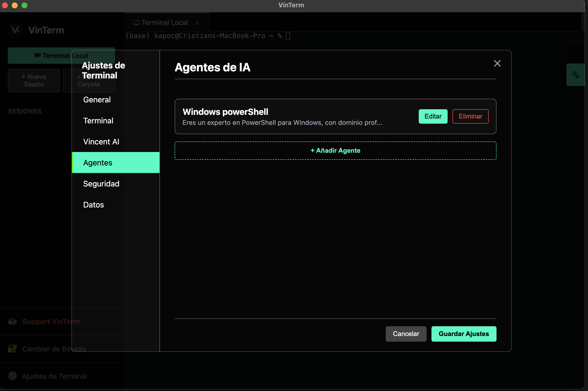Close the settings dialog with the X icon
The width and height of the screenshot is (588, 391).
click(x=497, y=63)
